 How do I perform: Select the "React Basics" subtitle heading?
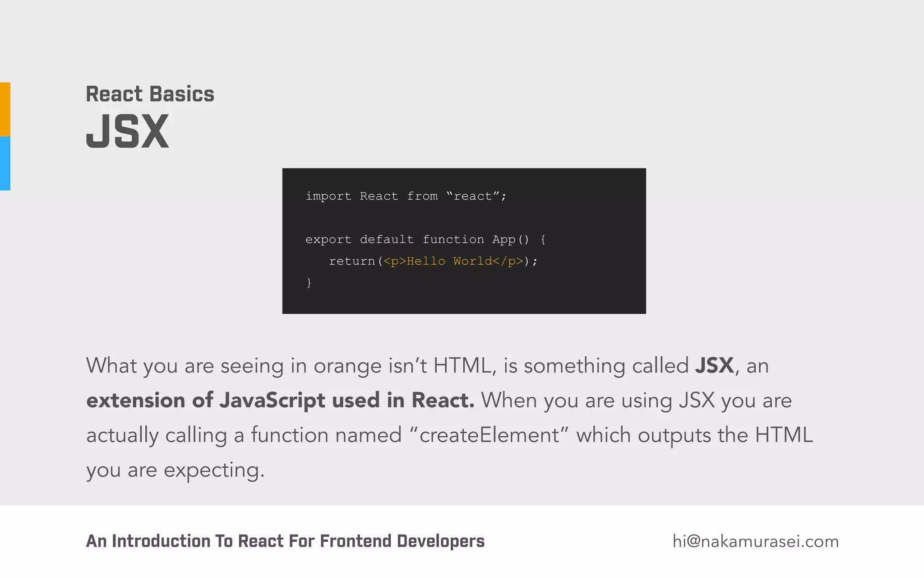(x=150, y=94)
